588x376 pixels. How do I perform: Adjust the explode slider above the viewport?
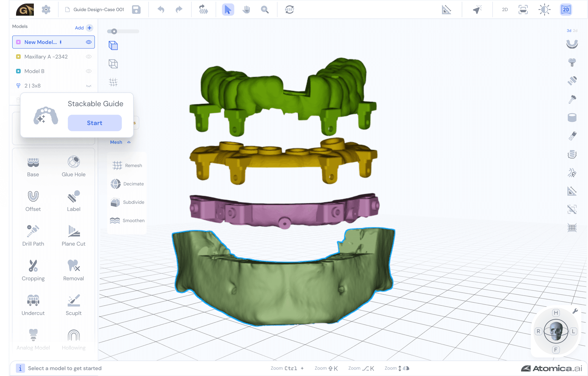pos(114,31)
